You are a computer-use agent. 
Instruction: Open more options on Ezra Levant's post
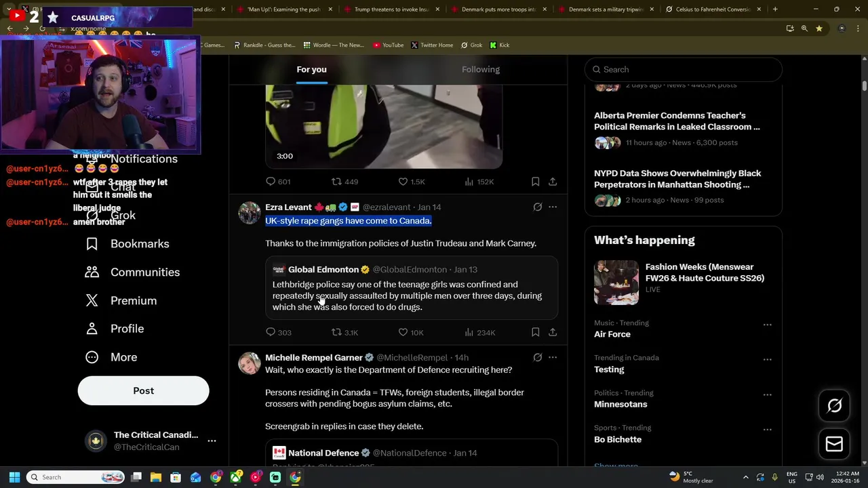click(553, 207)
